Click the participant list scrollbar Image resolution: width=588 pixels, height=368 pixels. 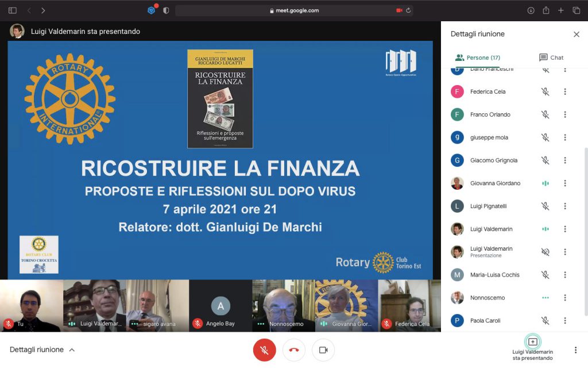pyautogui.click(x=586, y=231)
